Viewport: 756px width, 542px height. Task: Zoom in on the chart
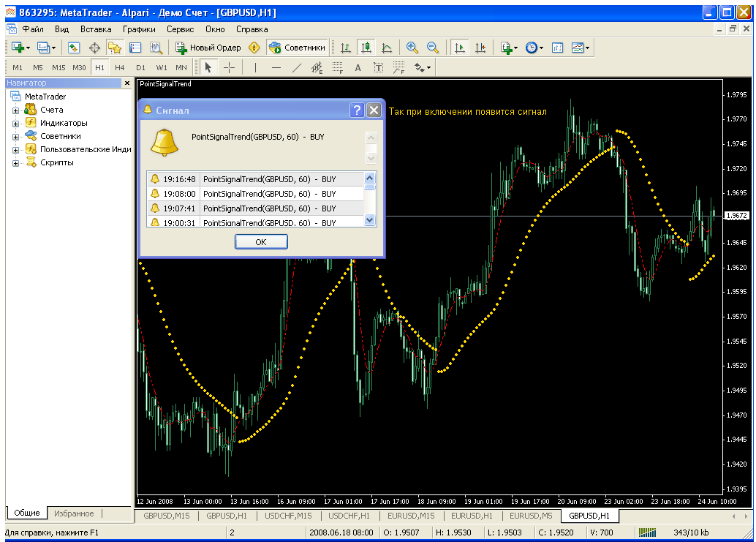point(412,48)
